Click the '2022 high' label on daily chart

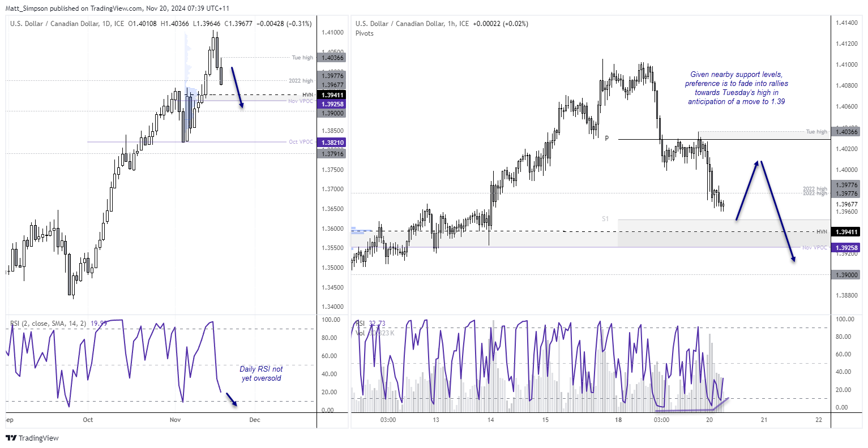pos(301,81)
